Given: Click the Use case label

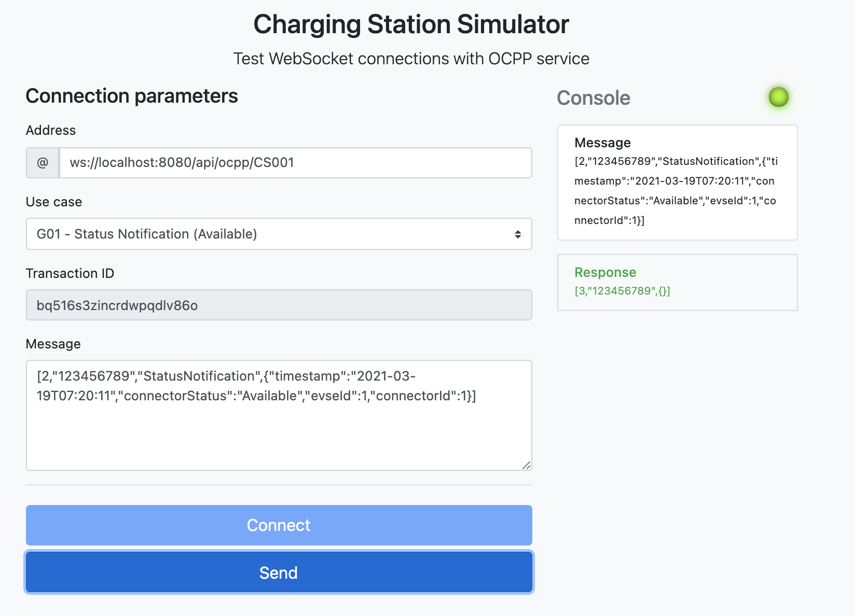Looking at the screenshot, I should [54, 202].
